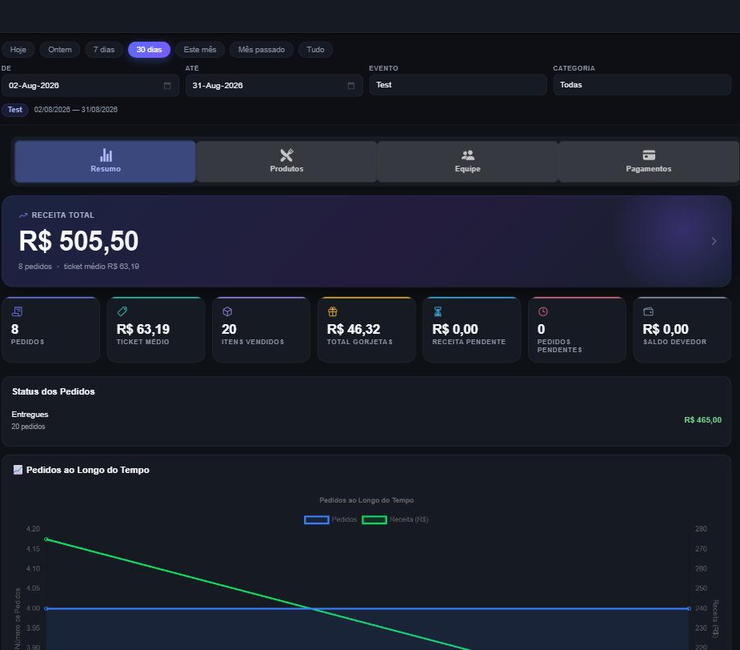Click the Pedidos receipt icon

click(17, 312)
